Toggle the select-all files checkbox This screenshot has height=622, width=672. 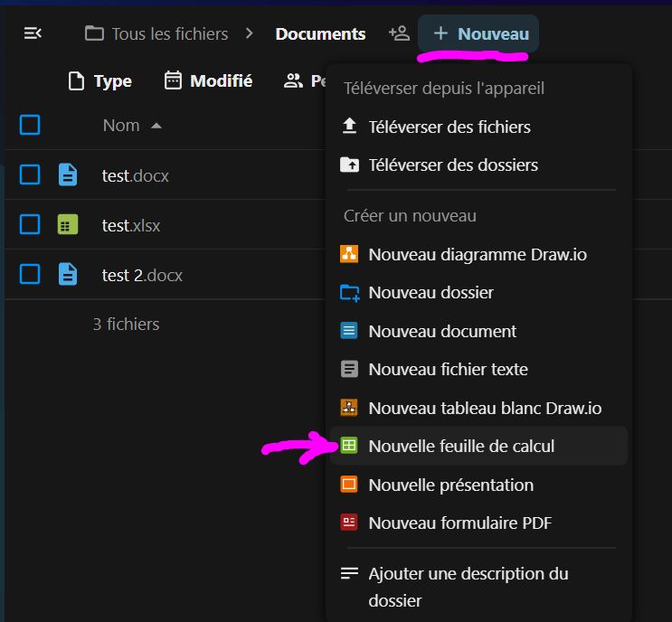tap(30, 125)
